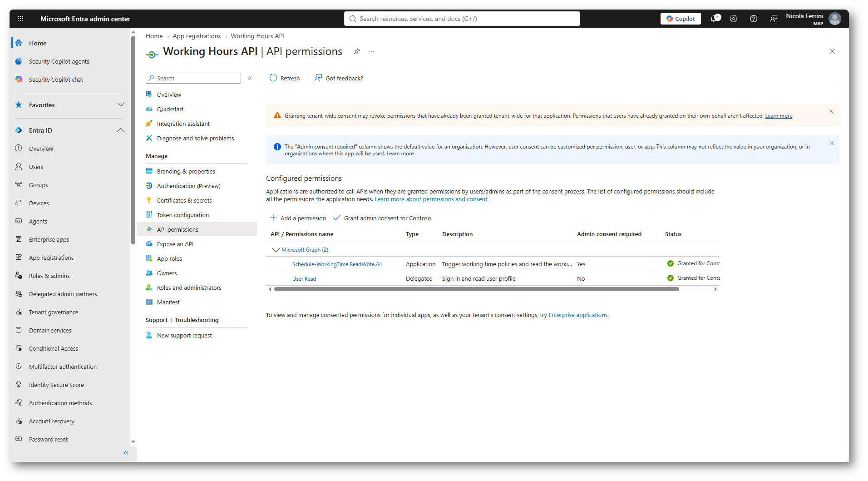Expand the Favorites section

(x=120, y=105)
